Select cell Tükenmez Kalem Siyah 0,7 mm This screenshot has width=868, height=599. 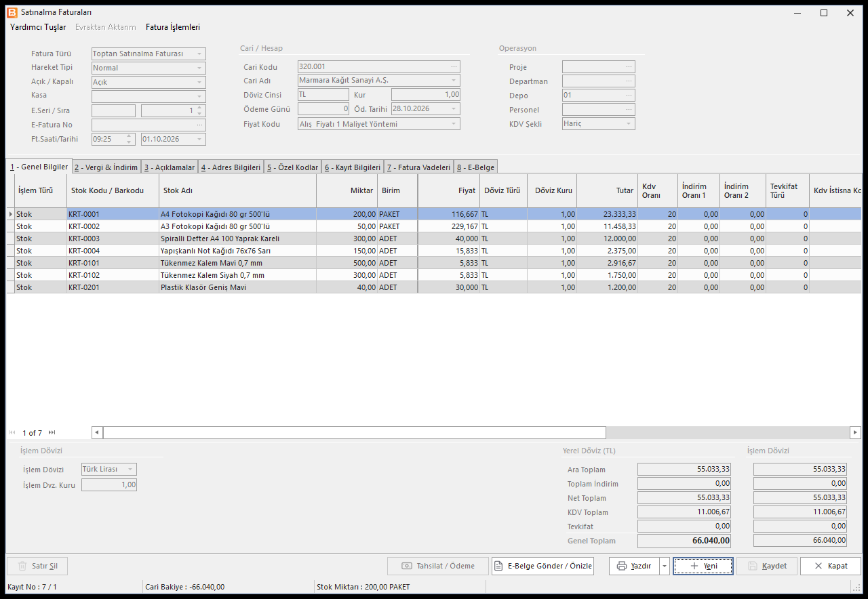pyautogui.click(x=238, y=275)
